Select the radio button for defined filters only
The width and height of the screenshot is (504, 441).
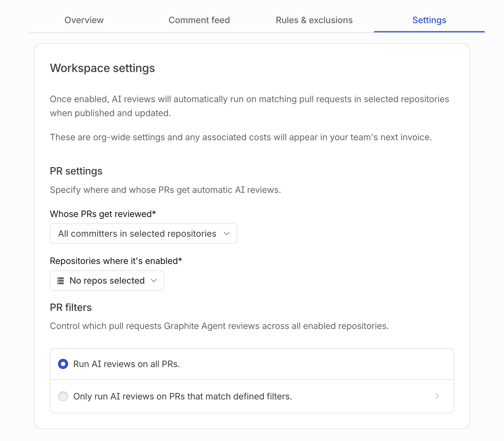pos(63,396)
